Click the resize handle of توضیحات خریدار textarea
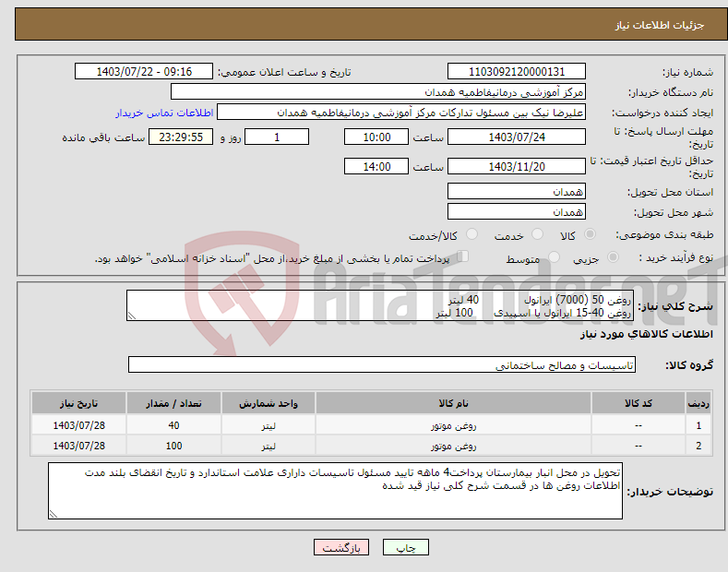 click(x=54, y=514)
